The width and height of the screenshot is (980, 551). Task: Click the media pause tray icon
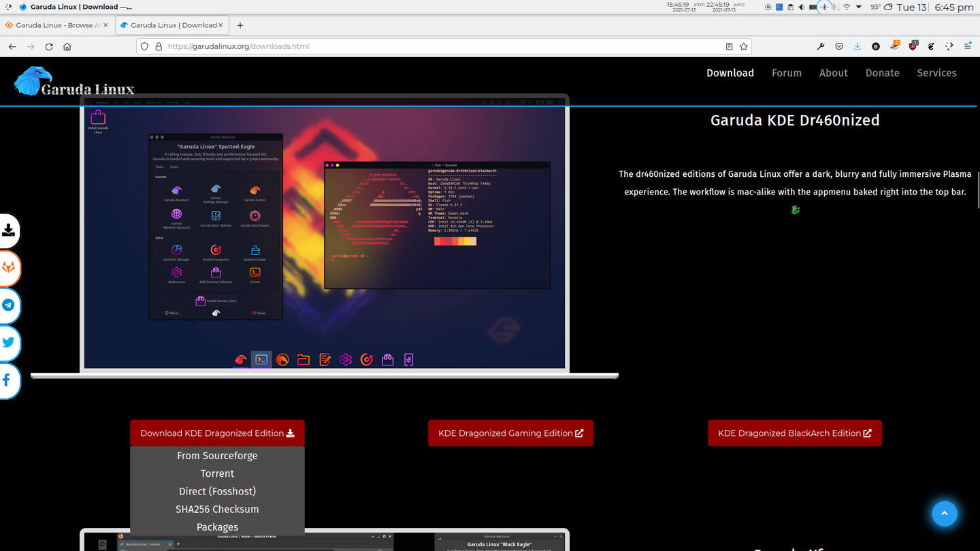768,7
